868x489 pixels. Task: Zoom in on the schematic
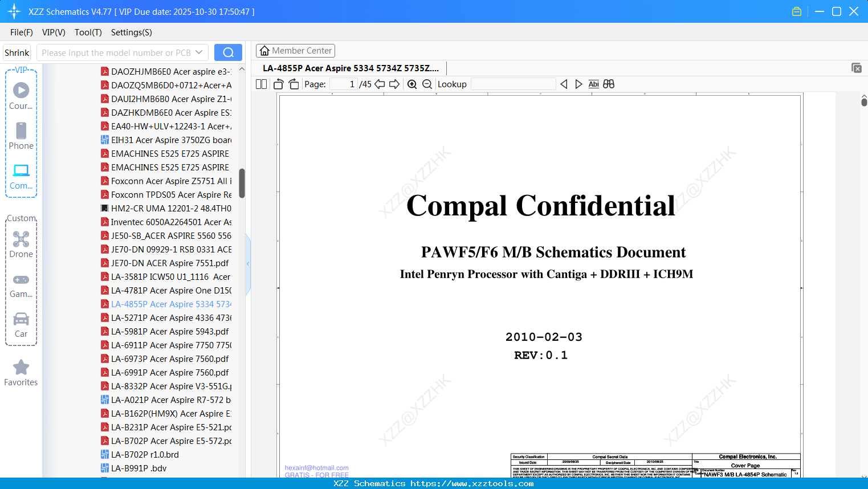pyautogui.click(x=412, y=84)
